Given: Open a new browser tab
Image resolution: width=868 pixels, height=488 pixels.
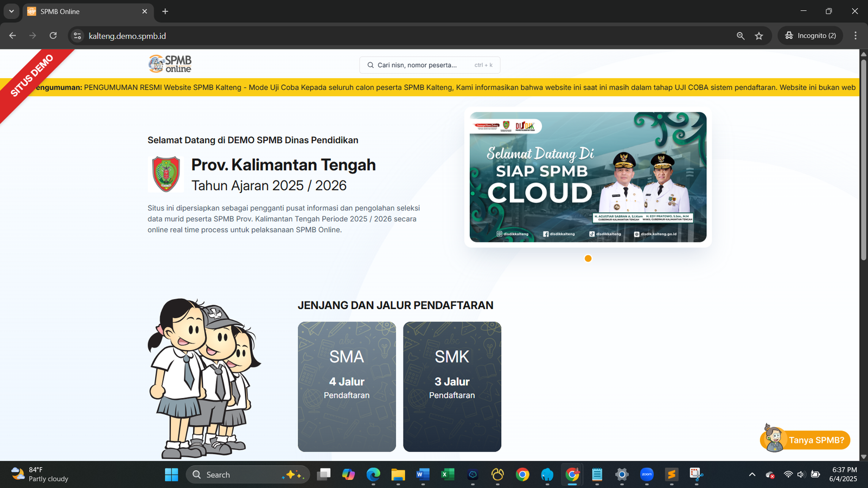Looking at the screenshot, I should click(x=165, y=11).
